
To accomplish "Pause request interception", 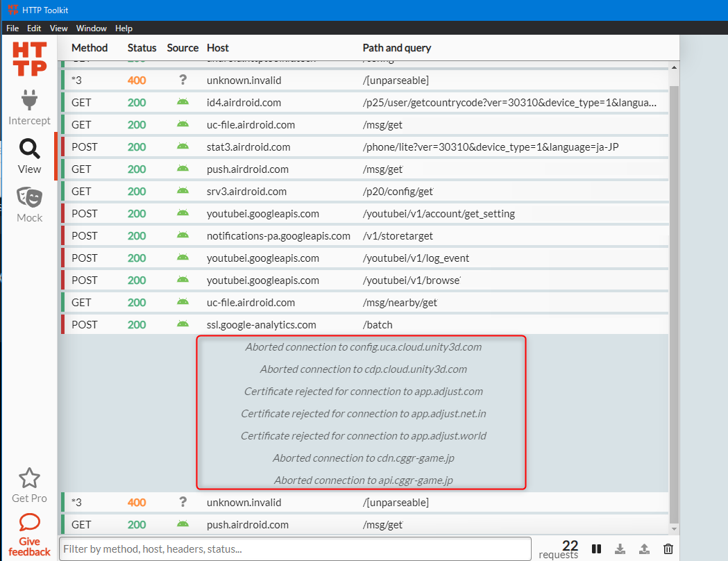I will click(x=596, y=549).
